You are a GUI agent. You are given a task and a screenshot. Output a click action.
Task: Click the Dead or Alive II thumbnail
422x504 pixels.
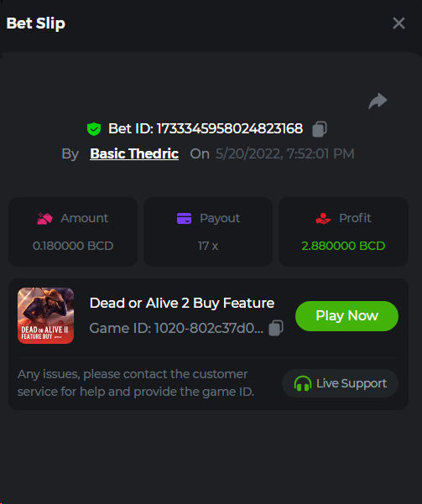(x=45, y=315)
